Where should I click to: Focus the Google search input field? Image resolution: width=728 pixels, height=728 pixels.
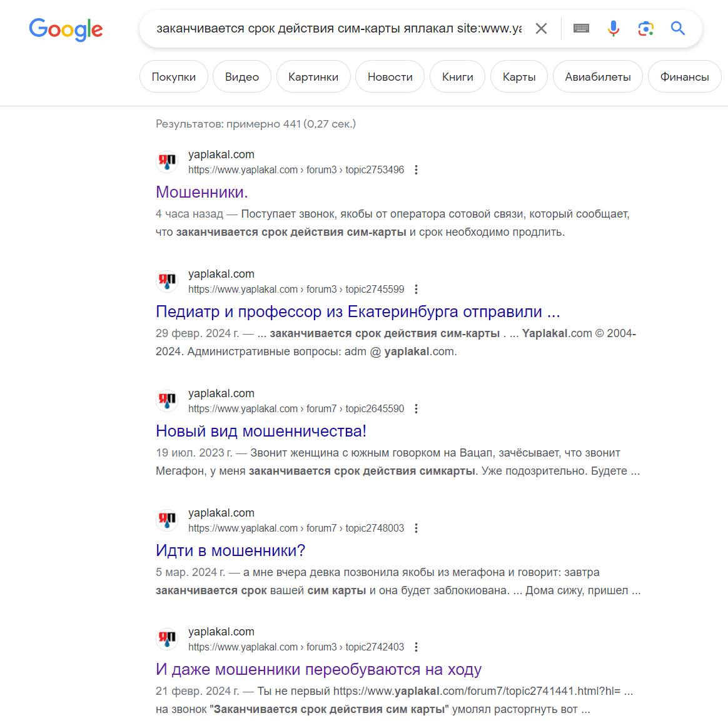pyautogui.click(x=339, y=29)
